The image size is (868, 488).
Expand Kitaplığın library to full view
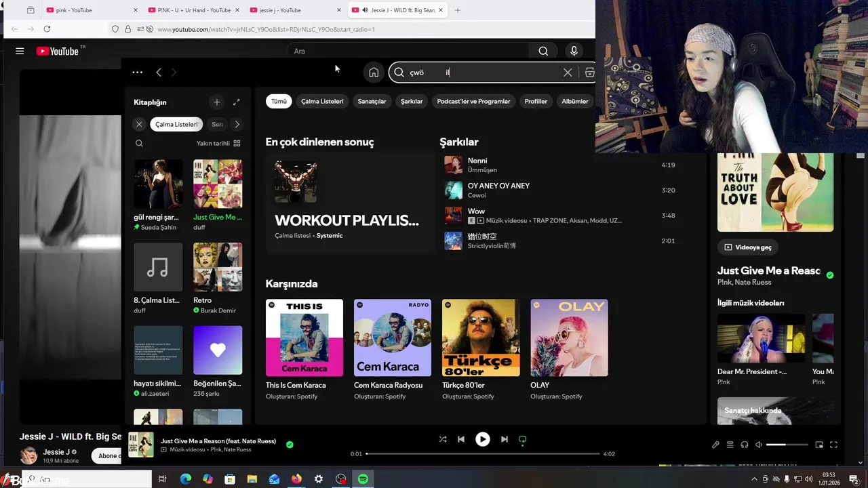click(x=236, y=102)
